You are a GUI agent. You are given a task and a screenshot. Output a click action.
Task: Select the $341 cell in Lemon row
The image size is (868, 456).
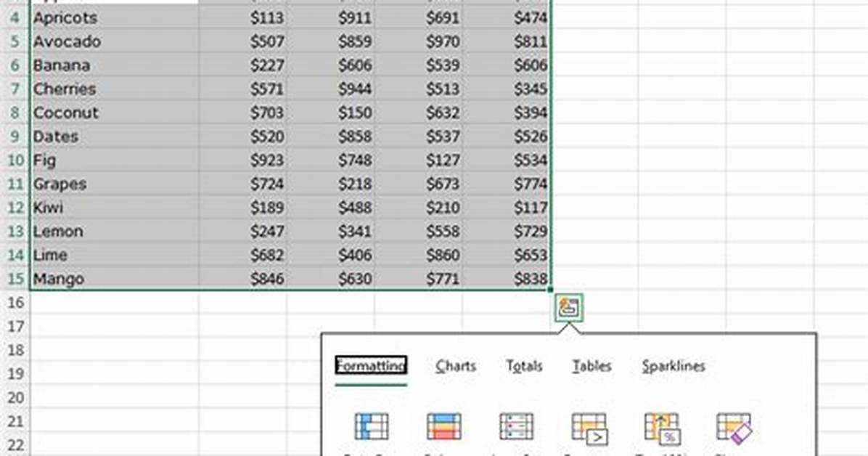pyautogui.click(x=331, y=232)
